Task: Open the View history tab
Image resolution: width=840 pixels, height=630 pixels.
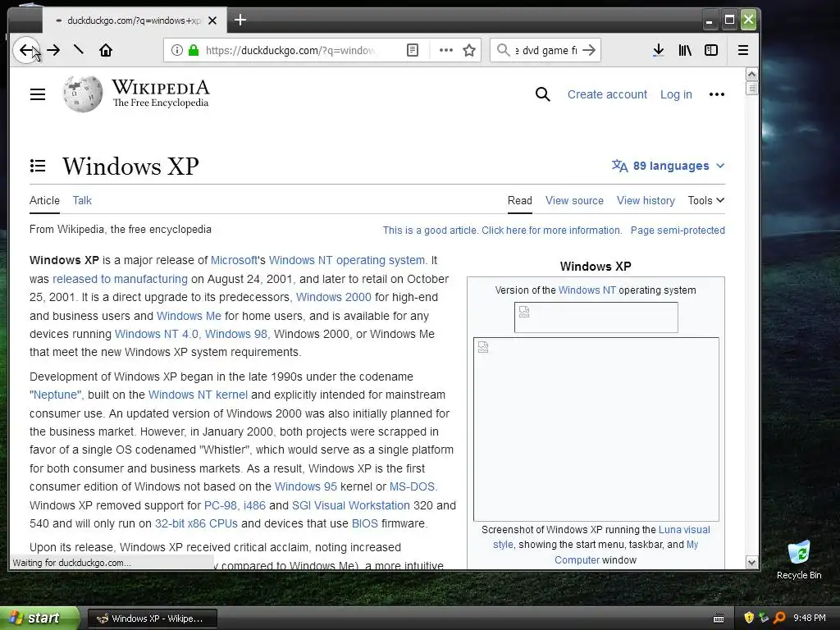Action: [646, 200]
